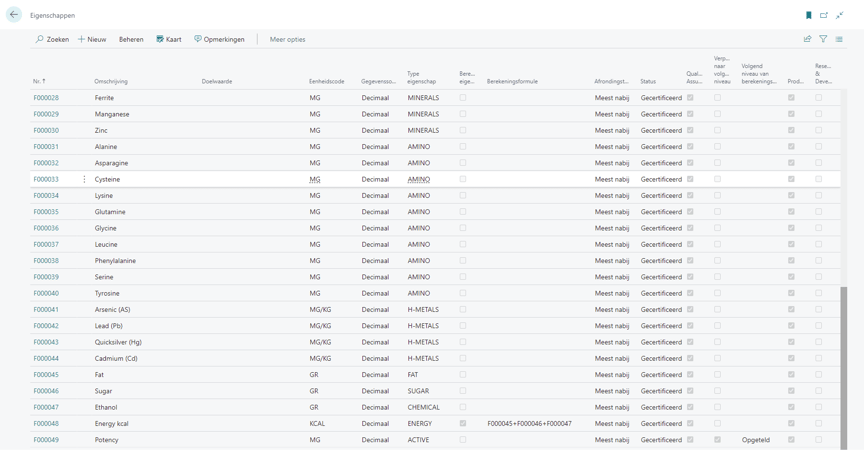Click the Opgeteld cell for Potency
This screenshot has width=864, height=457.
(755, 440)
